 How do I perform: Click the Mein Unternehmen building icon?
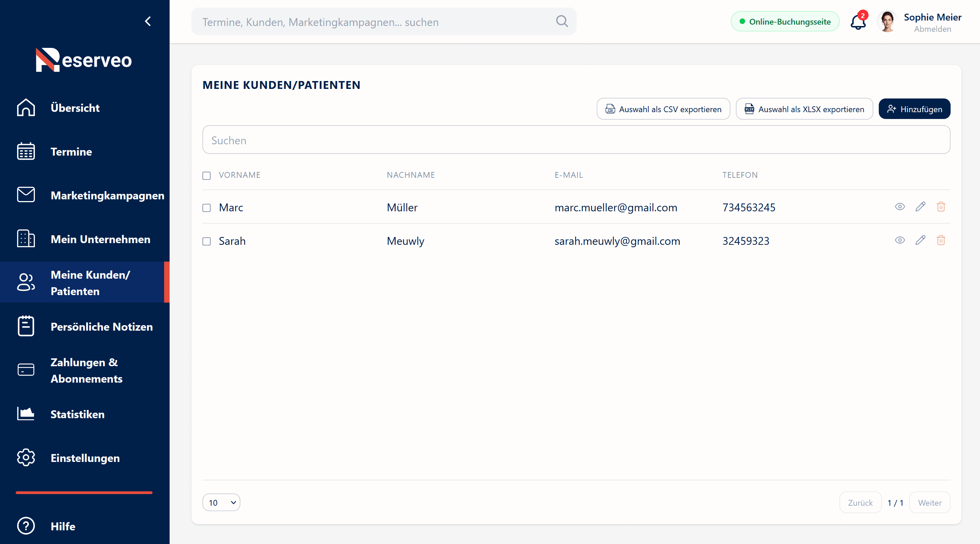coord(26,239)
